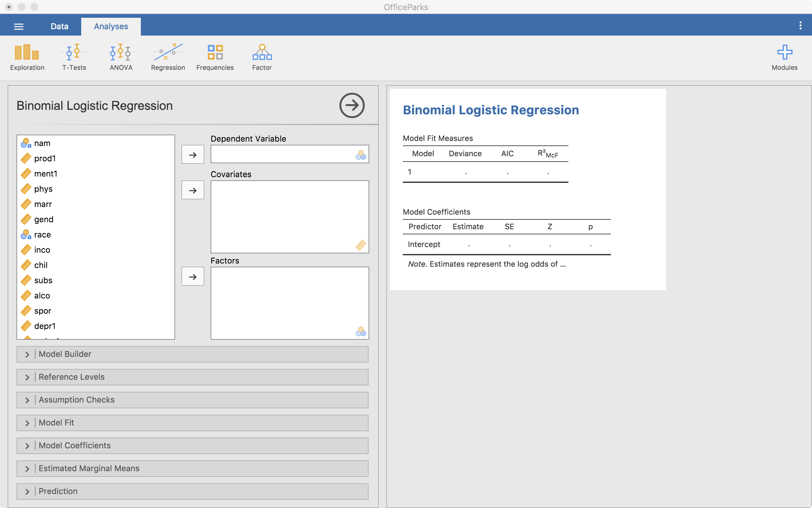
Task: Select the ment1 variable
Action: coord(95,174)
